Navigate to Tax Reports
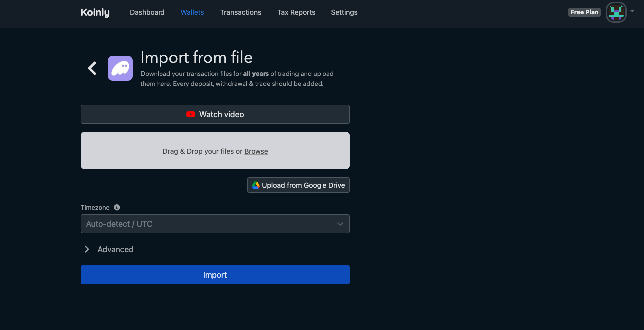Viewport: 644px width, 330px height. tap(296, 12)
